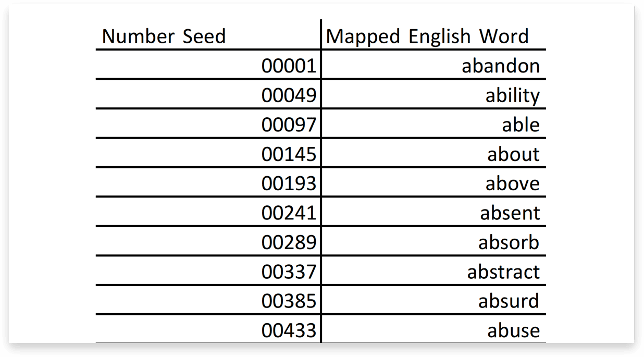
Task: Select seed number 00337
Action: [208, 271]
